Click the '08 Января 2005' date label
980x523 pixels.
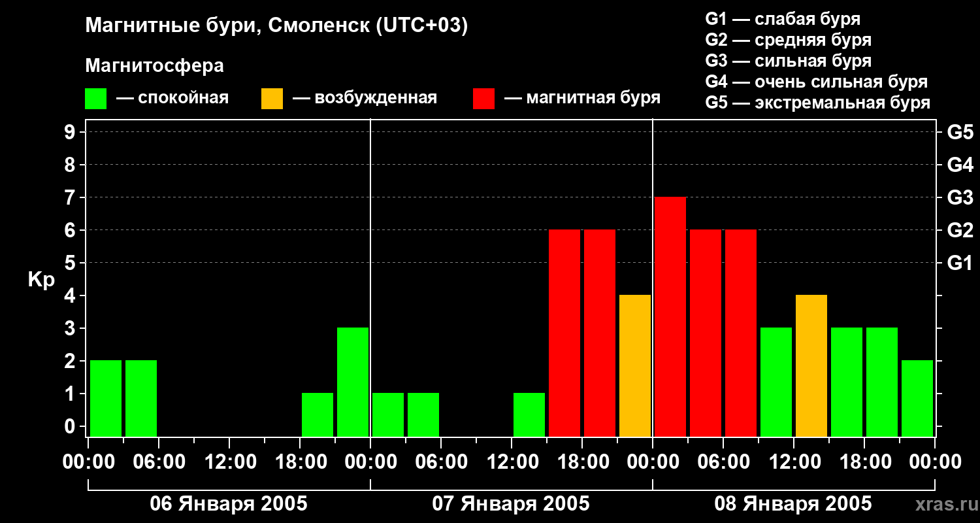point(793,504)
